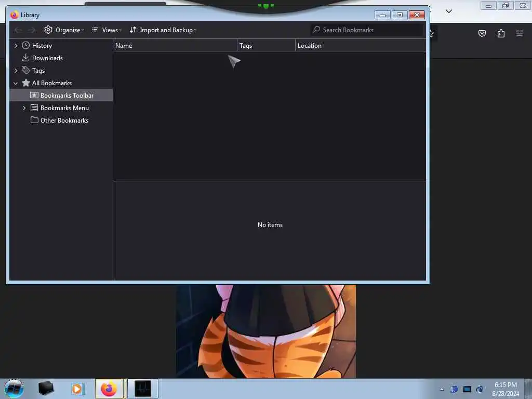Image resolution: width=532 pixels, height=399 pixels.
Task: Switch to the dark monitor app in taskbar
Action: point(143,389)
